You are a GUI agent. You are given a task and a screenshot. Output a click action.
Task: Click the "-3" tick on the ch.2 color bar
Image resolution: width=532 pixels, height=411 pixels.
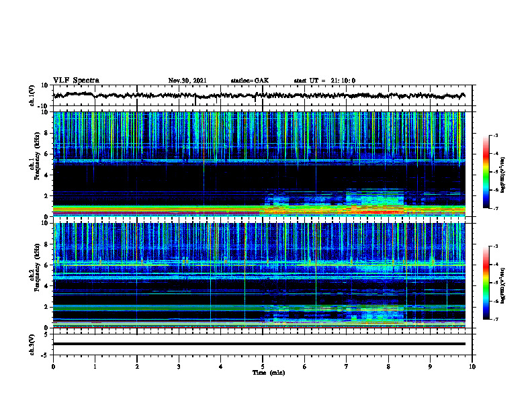496,246
